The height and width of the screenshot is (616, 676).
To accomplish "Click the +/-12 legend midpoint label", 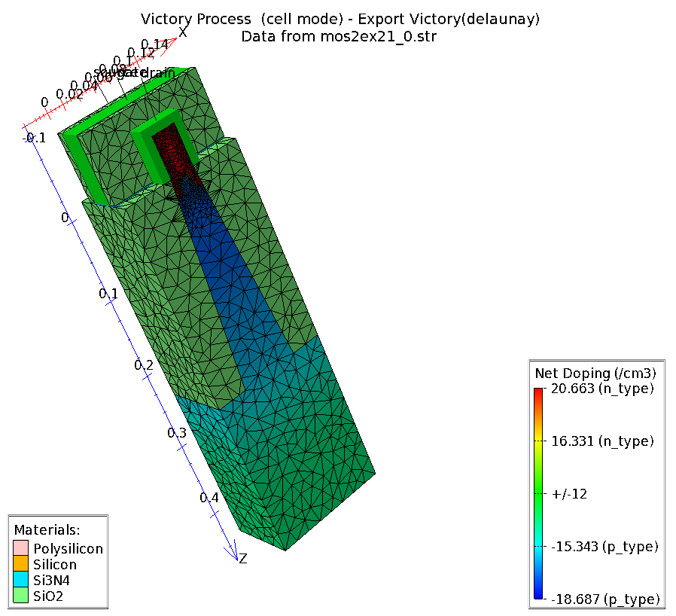I will (x=570, y=494).
